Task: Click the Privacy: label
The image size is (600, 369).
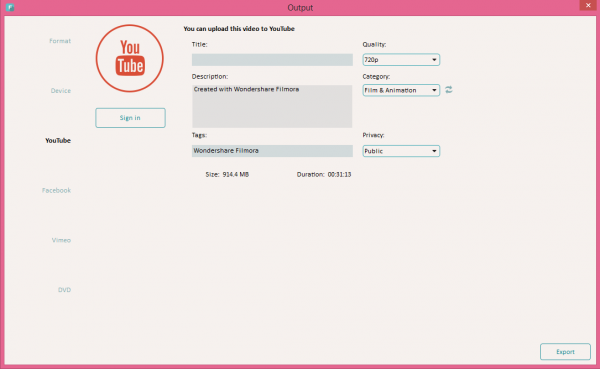Action: [x=373, y=135]
